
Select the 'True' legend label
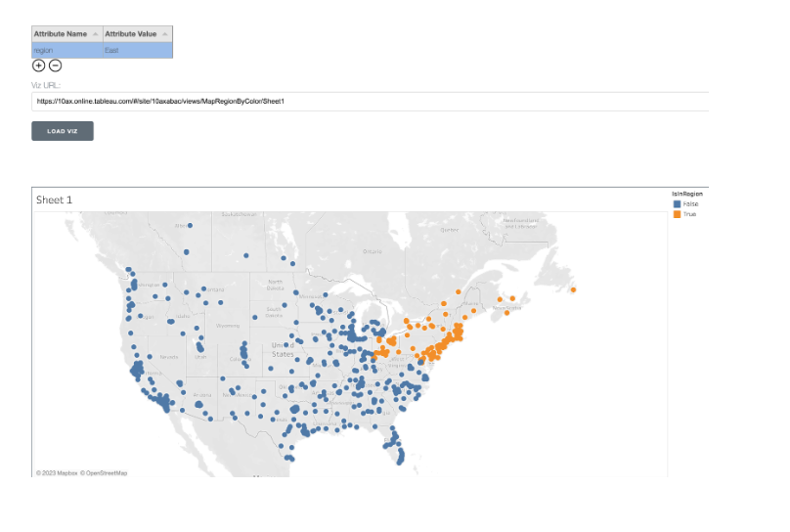689,213
